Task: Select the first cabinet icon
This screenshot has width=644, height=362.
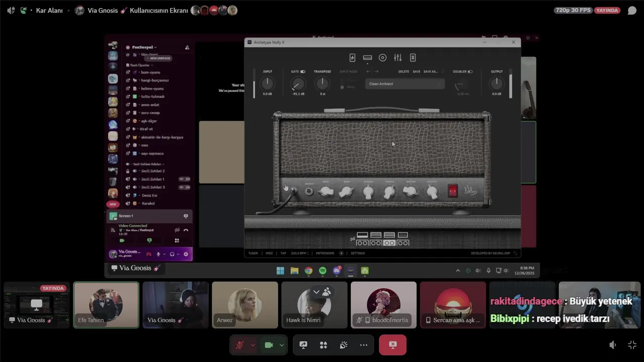Action: coord(362,243)
